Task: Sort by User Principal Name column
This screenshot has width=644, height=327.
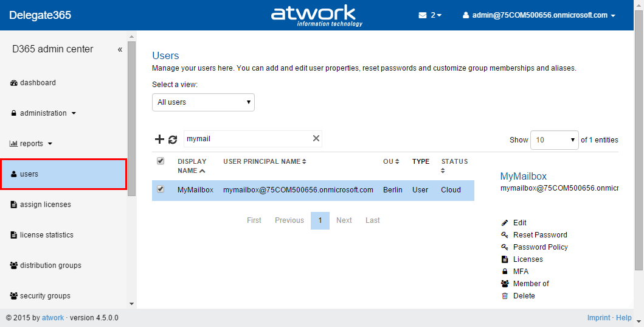Action: coord(265,161)
